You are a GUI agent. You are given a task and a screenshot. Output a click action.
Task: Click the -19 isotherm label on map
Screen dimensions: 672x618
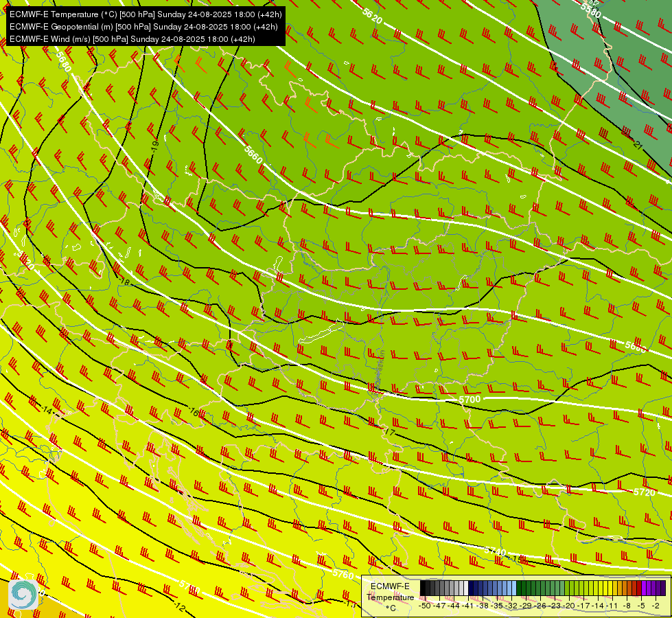[155, 146]
